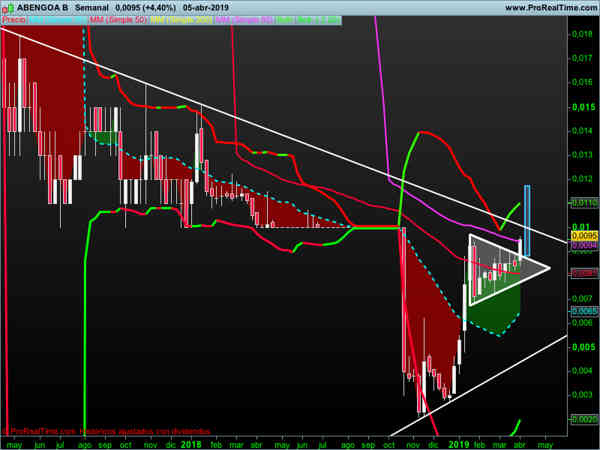
Task: Click the 0,018 price axis label
Action: (582, 34)
